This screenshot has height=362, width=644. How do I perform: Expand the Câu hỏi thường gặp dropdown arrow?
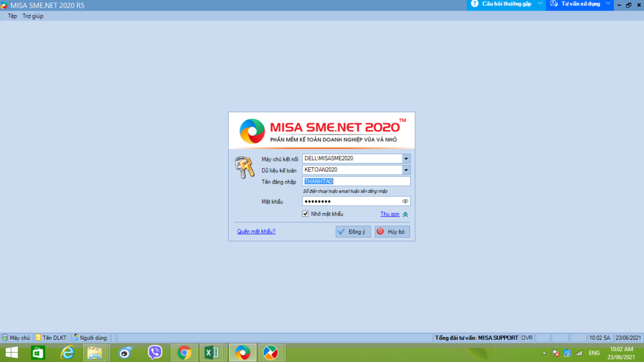click(x=540, y=4)
